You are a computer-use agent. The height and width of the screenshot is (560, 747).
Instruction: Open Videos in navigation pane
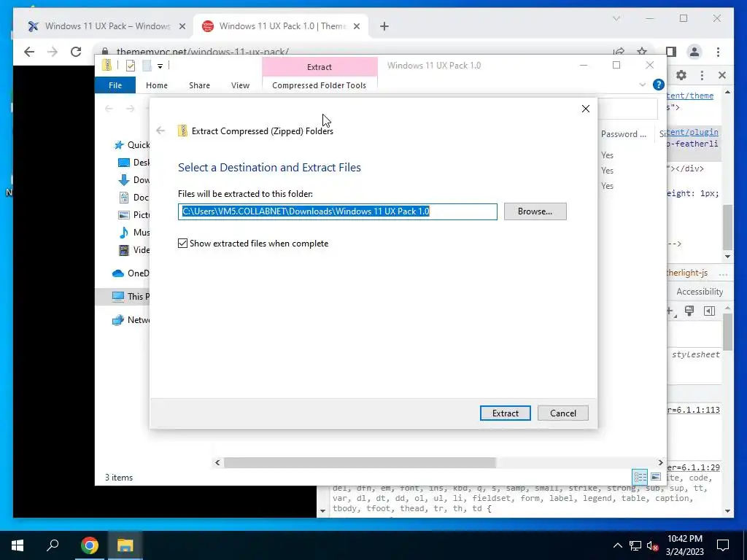tap(133, 250)
